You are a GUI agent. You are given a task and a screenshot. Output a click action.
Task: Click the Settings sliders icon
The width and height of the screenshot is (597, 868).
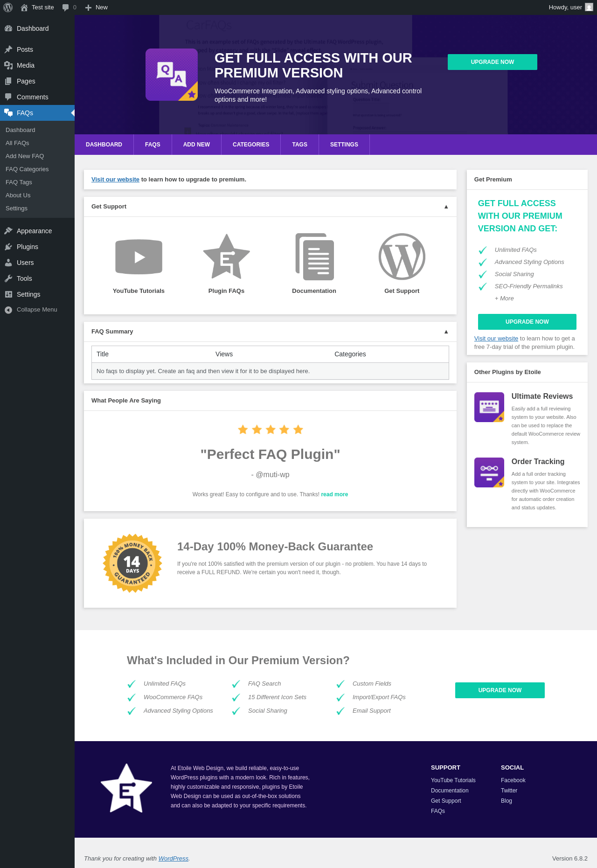tap(8, 294)
